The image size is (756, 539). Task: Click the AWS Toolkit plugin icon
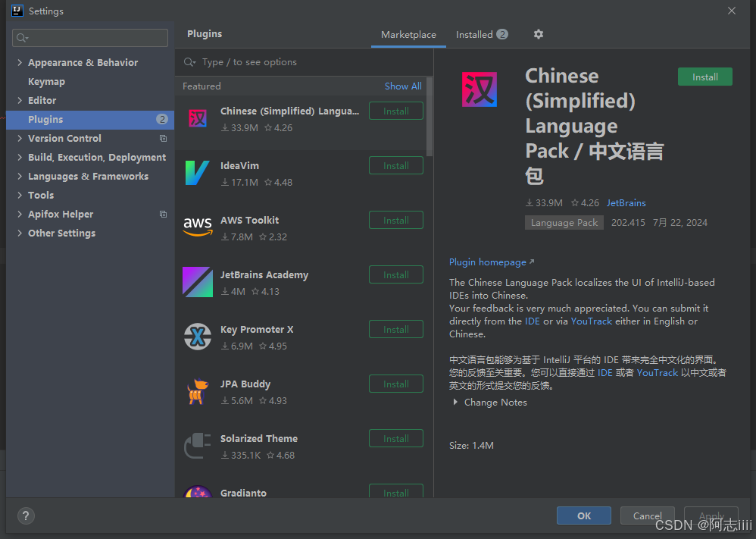point(198,227)
